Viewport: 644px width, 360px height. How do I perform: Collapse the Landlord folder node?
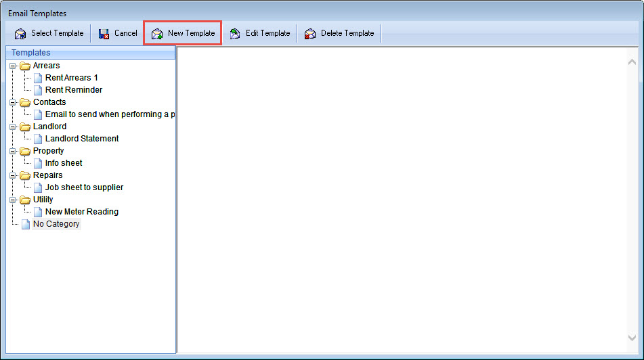[13, 127]
